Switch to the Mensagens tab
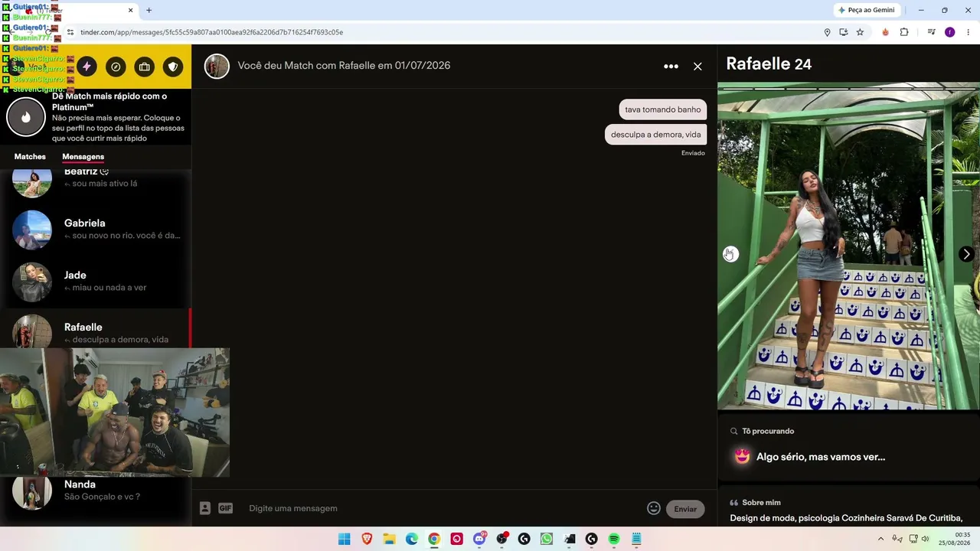 (x=83, y=157)
